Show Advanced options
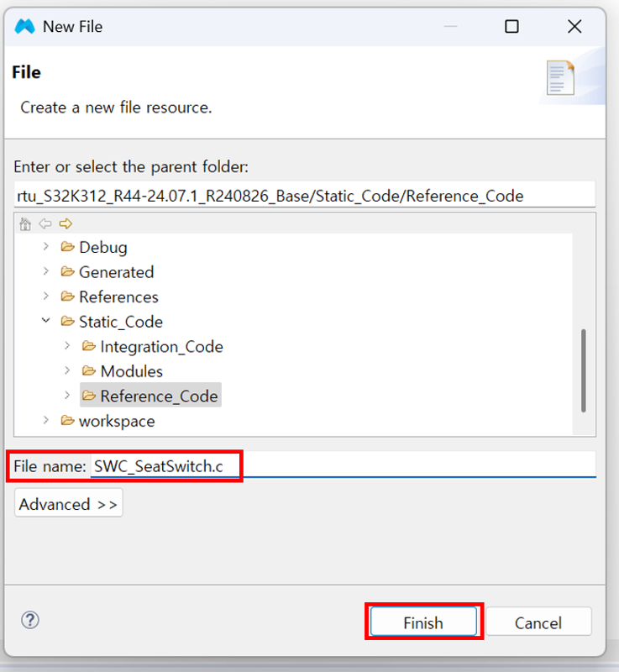This screenshot has width=619, height=672. coord(69,504)
